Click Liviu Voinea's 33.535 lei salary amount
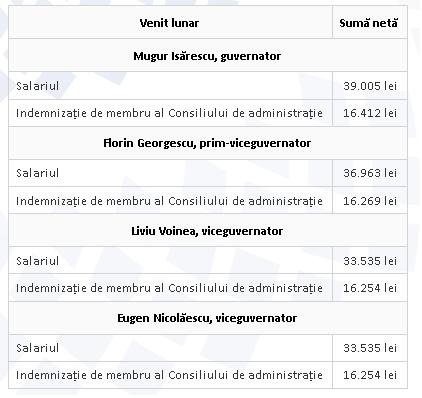This screenshot has width=422, height=398. tap(370, 261)
